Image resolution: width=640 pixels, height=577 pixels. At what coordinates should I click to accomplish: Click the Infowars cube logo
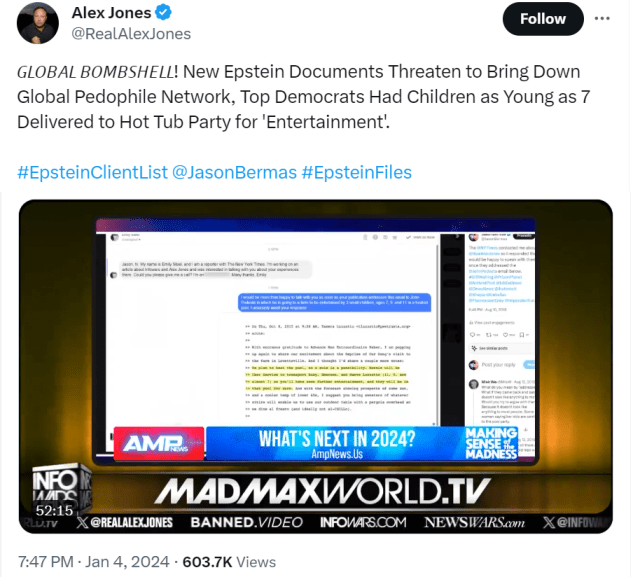coord(61,488)
